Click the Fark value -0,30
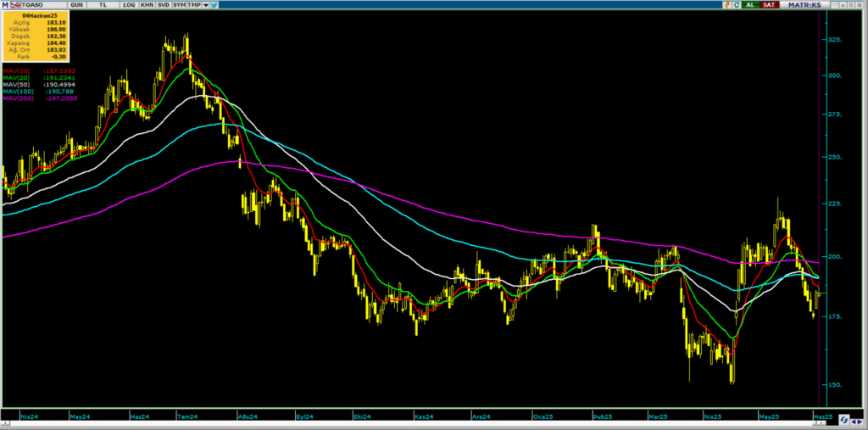The width and height of the screenshot is (868, 430). point(59,57)
